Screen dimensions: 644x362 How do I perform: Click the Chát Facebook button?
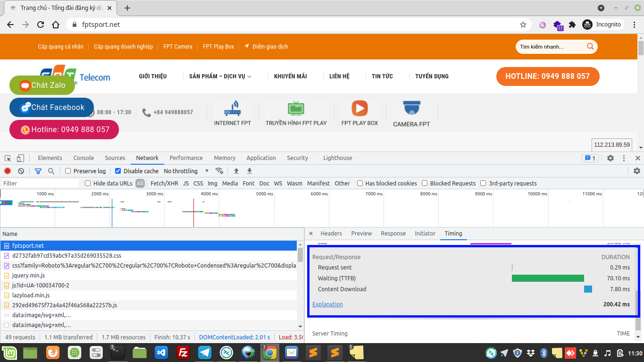(x=51, y=108)
